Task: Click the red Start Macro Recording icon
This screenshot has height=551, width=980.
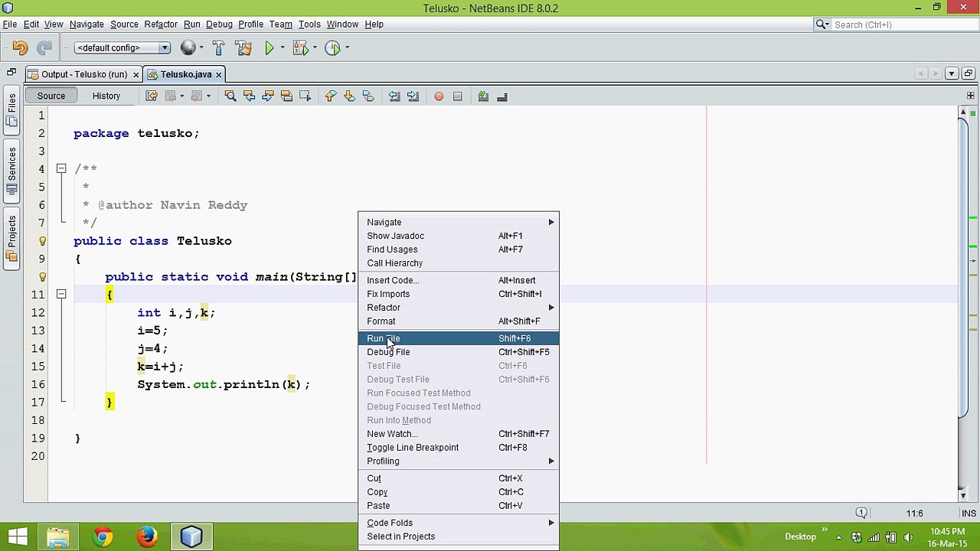Action: click(439, 96)
